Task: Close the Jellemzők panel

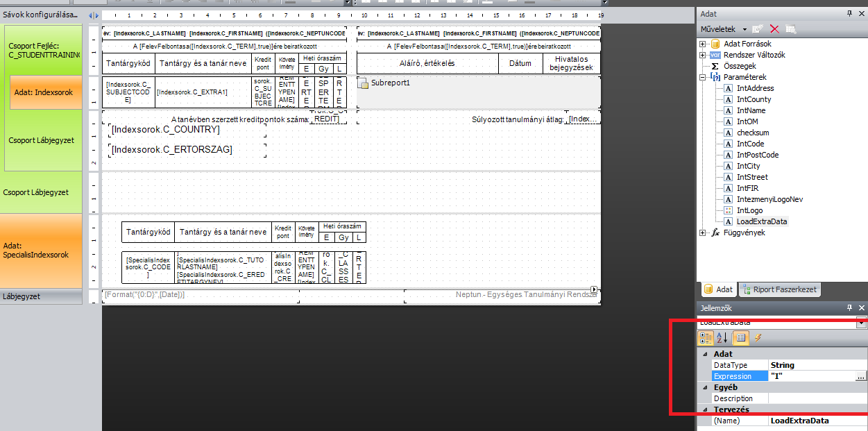Action: 862,307
